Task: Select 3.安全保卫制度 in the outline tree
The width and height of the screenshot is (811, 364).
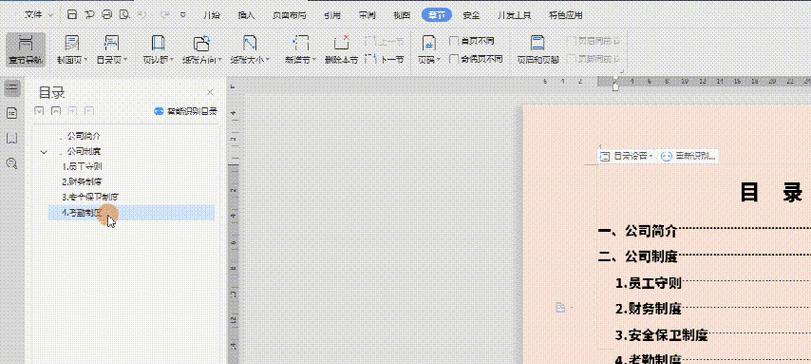Action: (91, 197)
